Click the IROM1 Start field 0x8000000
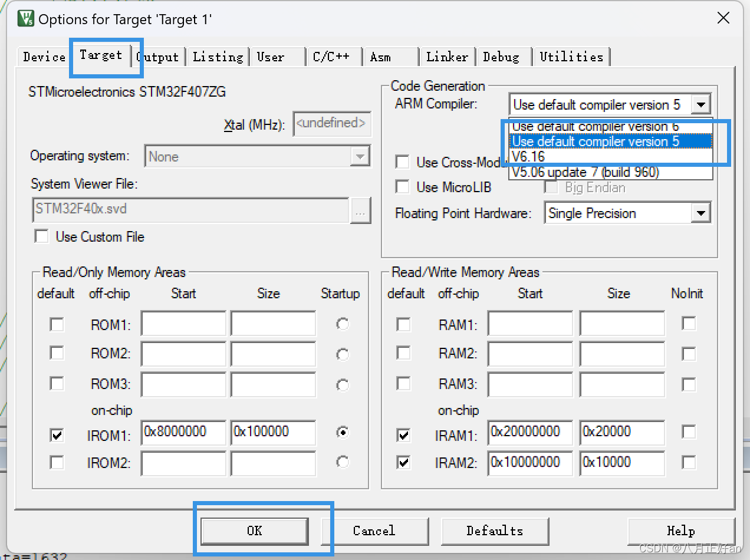This screenshot has width=750, height=560. (x=183, y=432)
